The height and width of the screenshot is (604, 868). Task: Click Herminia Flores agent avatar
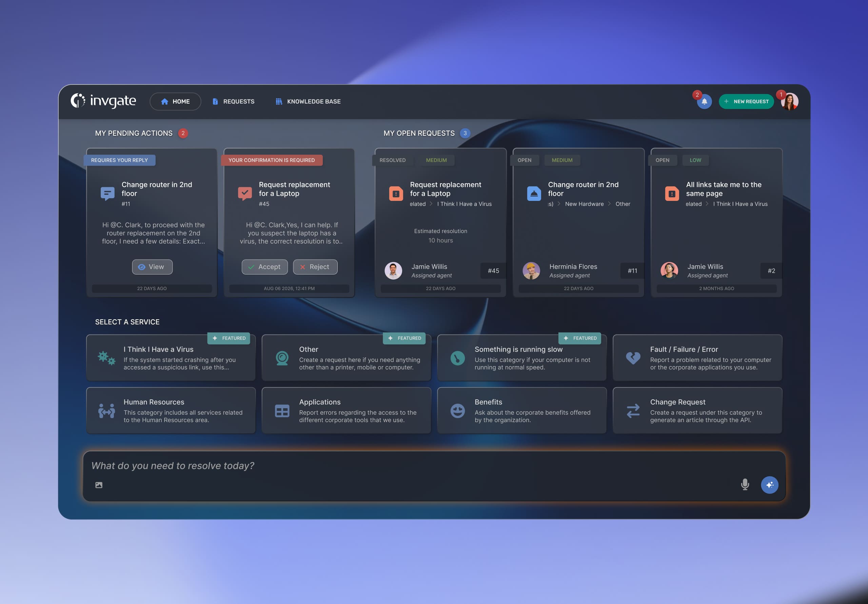click(x=531, y=271)
